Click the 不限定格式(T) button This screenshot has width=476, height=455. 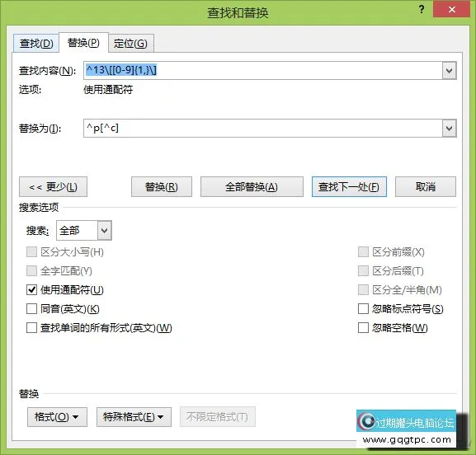point(217,417)
